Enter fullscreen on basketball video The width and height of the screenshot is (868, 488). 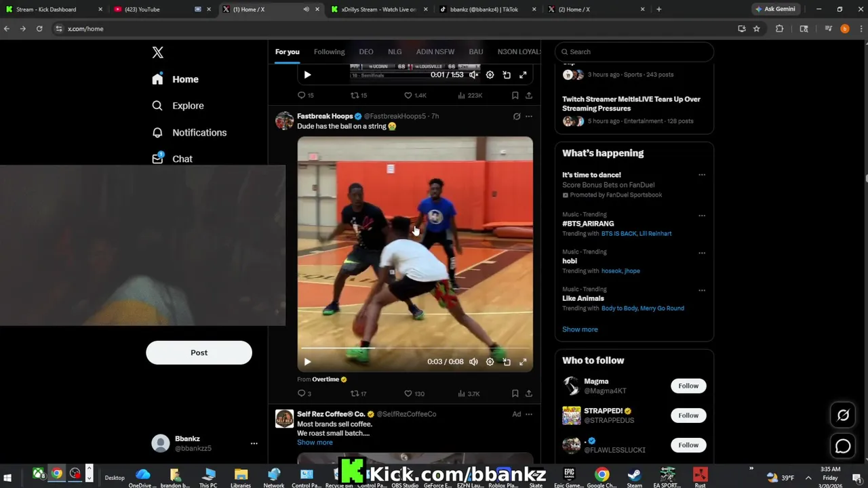point(523,362)
